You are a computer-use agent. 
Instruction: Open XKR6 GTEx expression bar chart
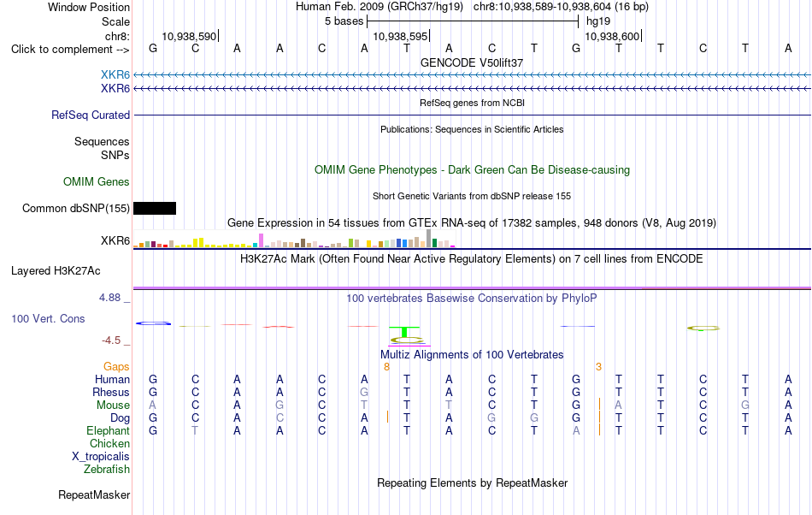pyautogui.click(x=294, y=239)
